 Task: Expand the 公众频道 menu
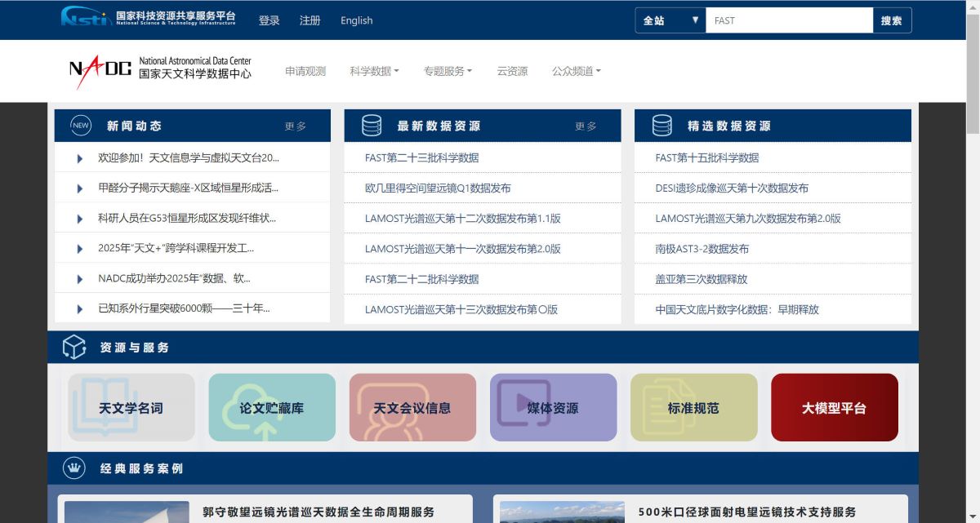pos(576,72)
